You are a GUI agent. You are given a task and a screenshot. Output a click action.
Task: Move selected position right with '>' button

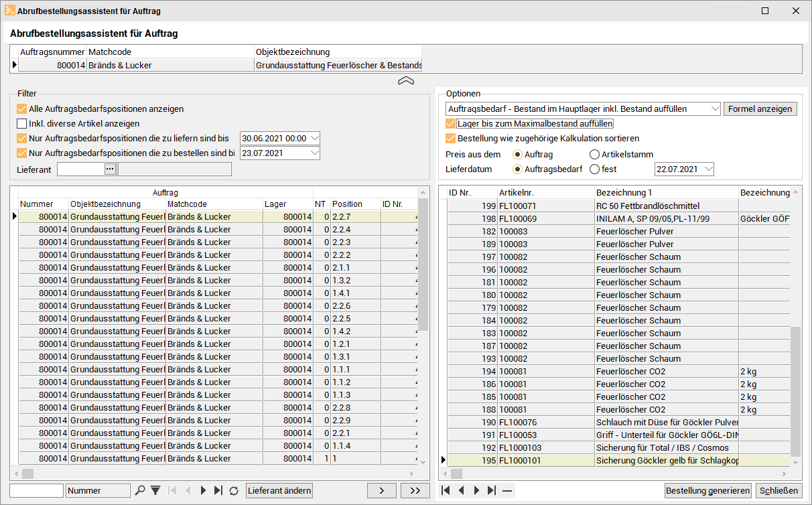click(x=382, y=490)
